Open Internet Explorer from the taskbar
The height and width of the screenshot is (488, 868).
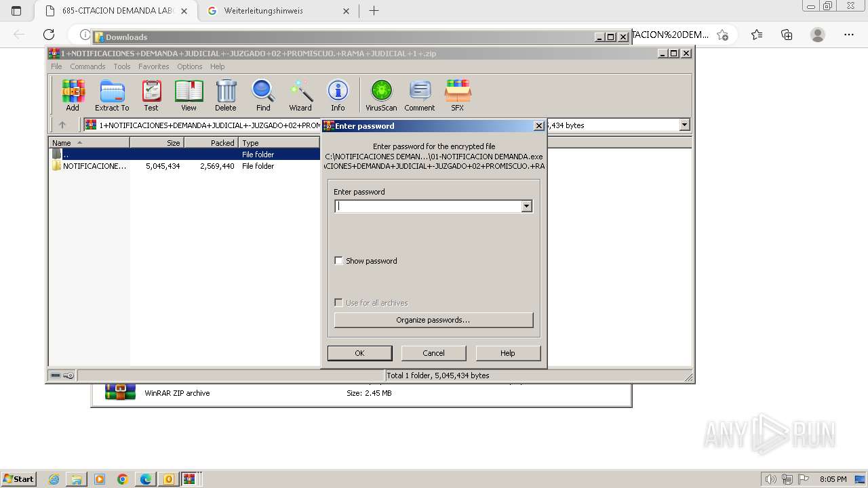[54, 479]
